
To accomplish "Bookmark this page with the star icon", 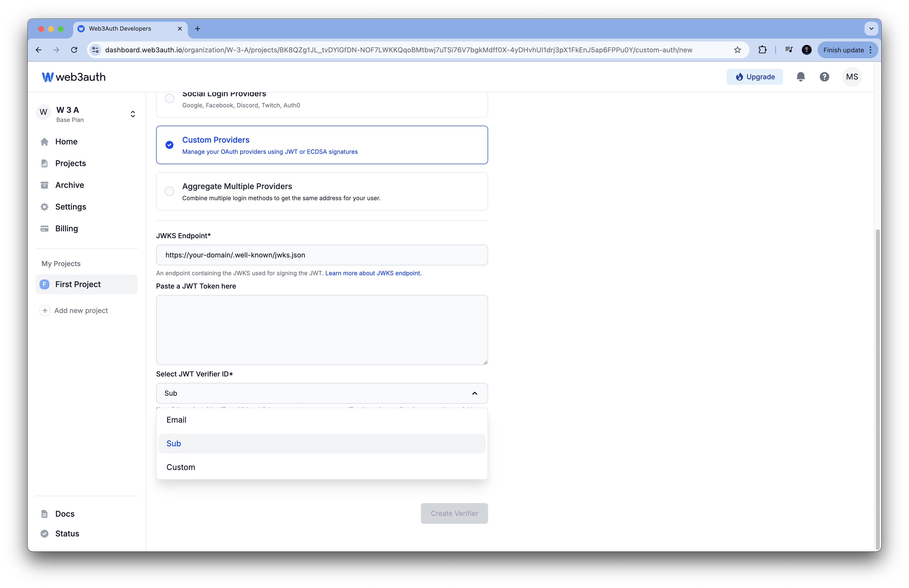I will 737,50.
